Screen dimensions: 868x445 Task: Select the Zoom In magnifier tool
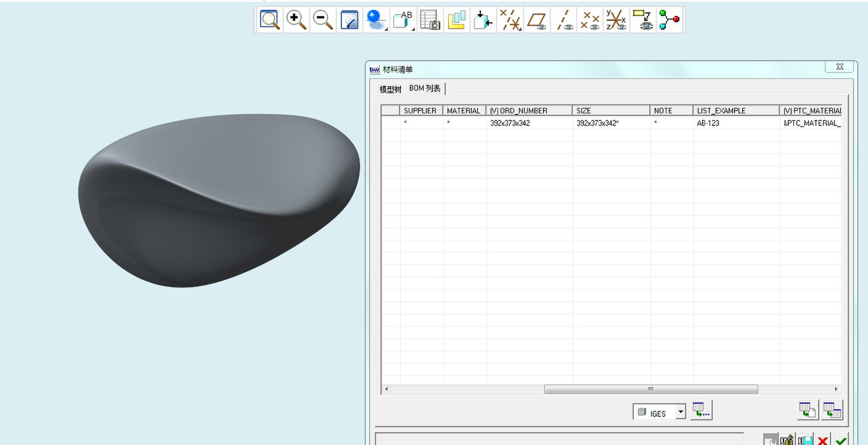point(296,20)
